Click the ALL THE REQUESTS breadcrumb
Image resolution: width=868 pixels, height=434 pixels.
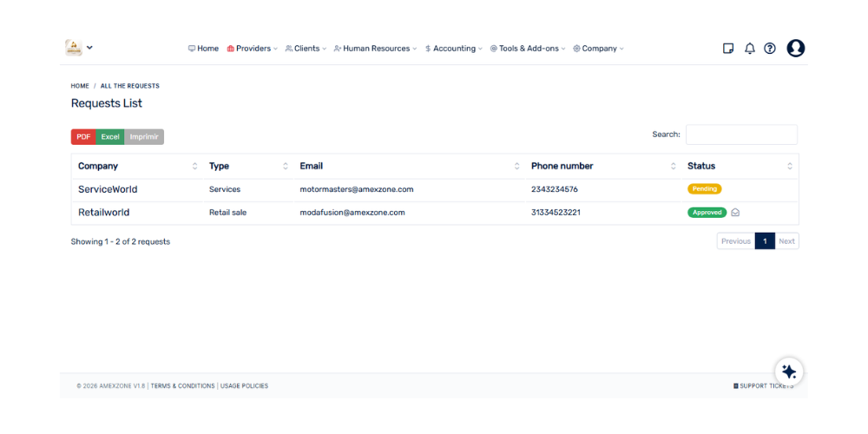click(x=130, y=86)
